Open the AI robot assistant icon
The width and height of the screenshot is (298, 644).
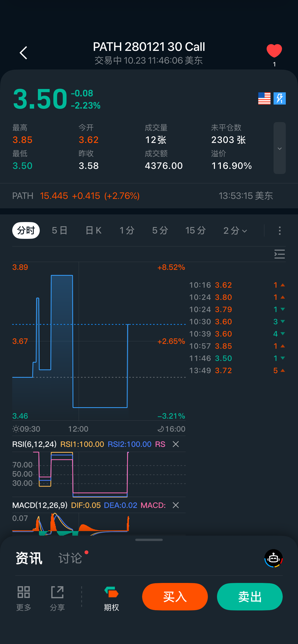[274, 559]
